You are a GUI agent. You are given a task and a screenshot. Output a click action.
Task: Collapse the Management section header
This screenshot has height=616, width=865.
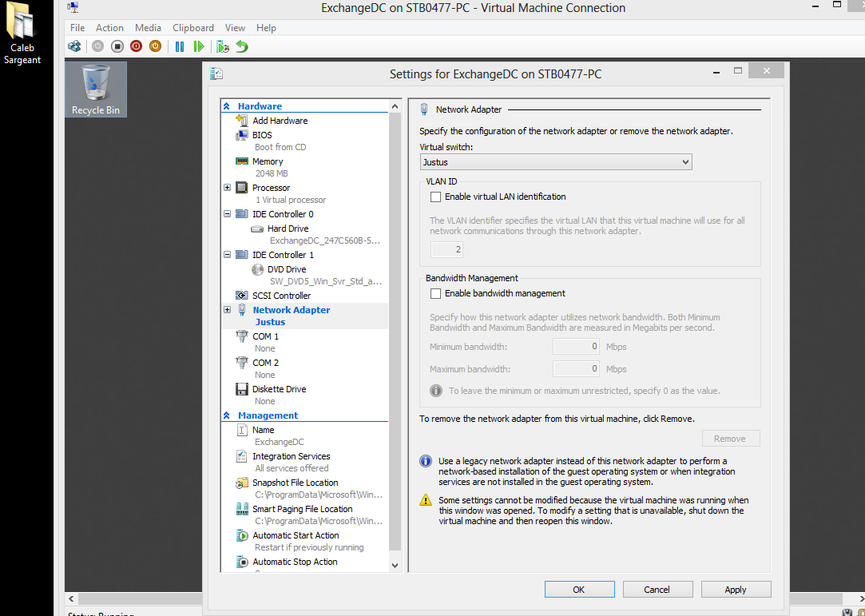point(227,415)
